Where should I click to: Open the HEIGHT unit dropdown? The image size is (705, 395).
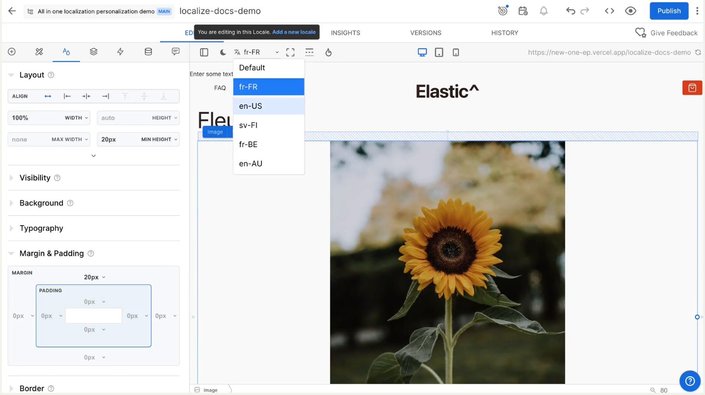click(x=164, y=118)
